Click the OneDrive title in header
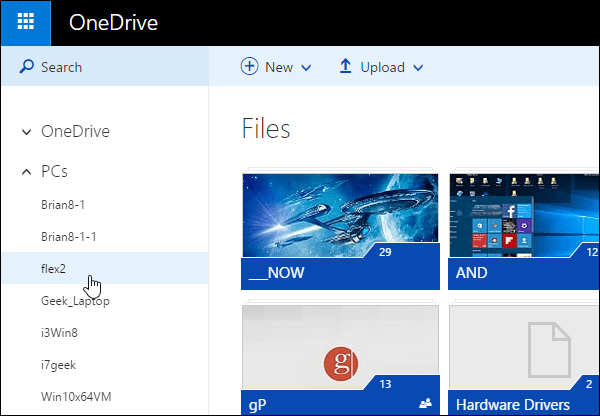The image size is (600, 416). (113, 23)
